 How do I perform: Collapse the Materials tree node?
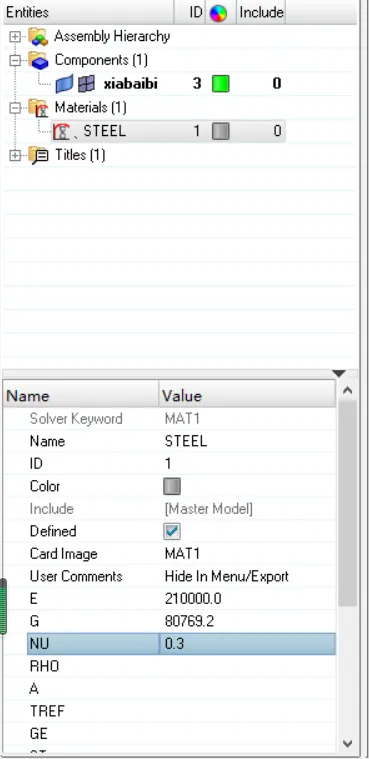point(15,107)
